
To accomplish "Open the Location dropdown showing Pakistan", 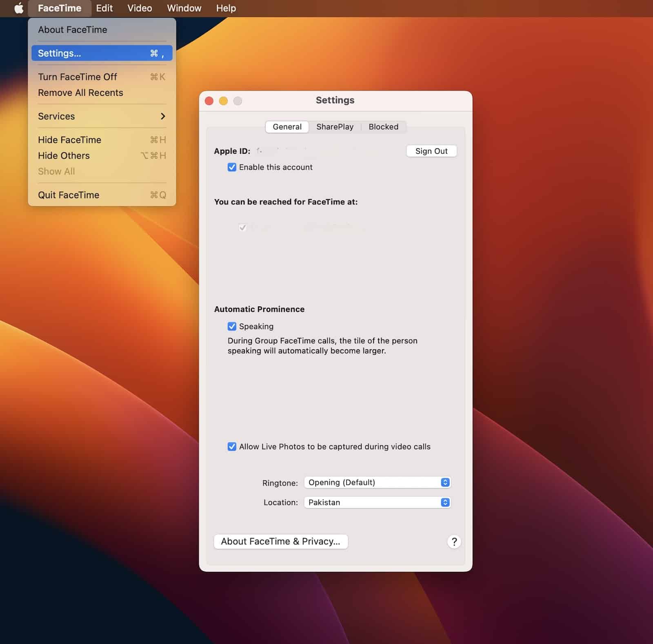I will click(x=377, y=502).
